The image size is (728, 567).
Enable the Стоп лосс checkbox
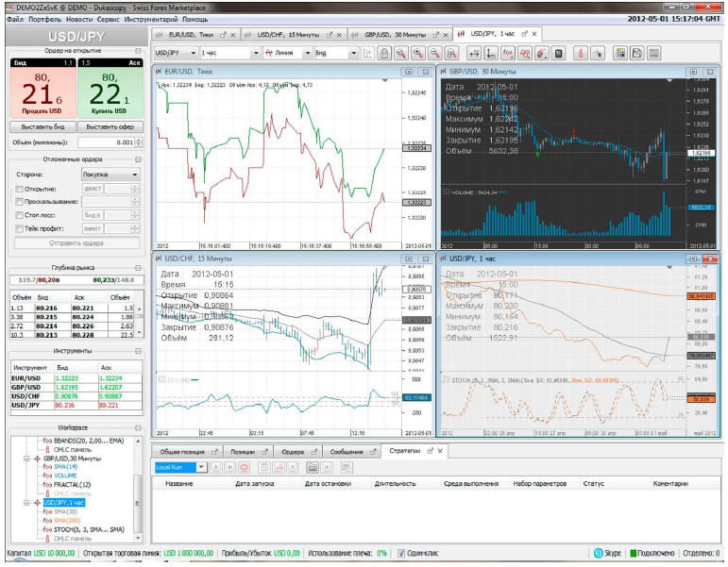[20, 215]
